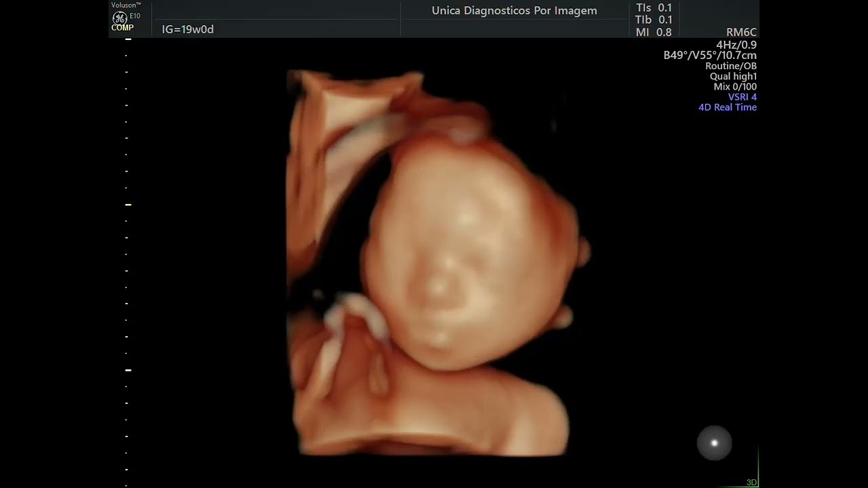This screenshot has height=488, width=868.
Task: Select the "Unica Diagnosticos Por Imagem" header text
Action: [515, 11]
